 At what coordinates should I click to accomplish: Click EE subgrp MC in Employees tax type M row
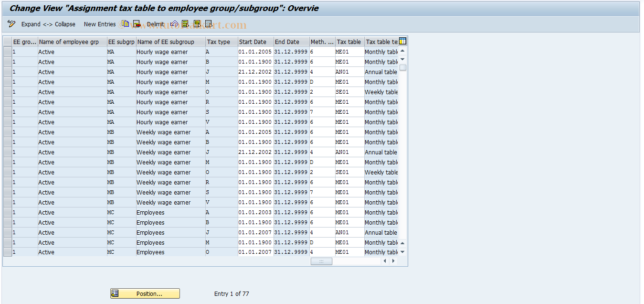click(x=111, y=242)
